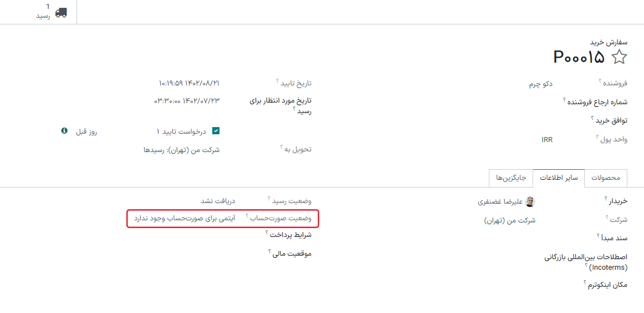Click help mark next to فروشنده label

pos(600,82)
